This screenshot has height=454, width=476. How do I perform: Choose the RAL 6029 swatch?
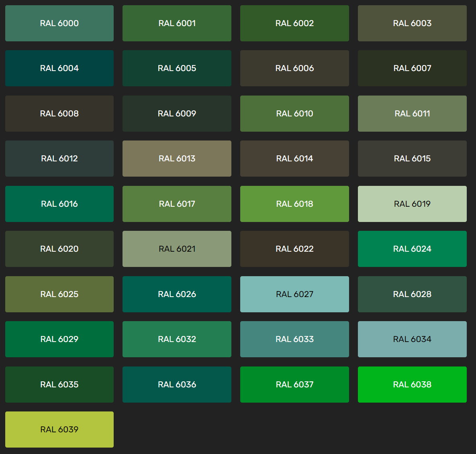[x=59, y=339]
